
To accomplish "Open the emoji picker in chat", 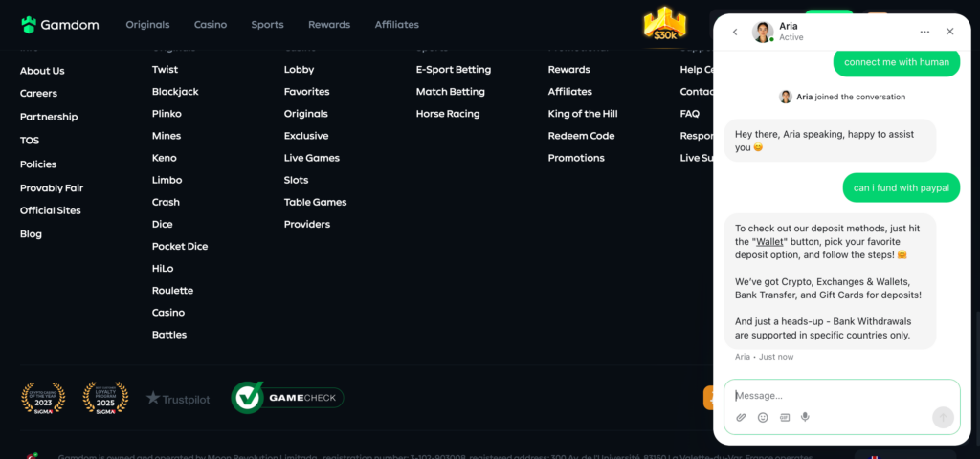I will [x=763, y=417].
